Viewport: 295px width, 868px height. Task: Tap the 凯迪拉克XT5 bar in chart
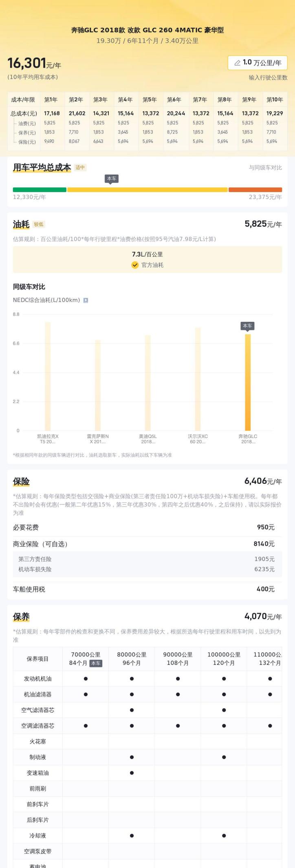[48, 376]
